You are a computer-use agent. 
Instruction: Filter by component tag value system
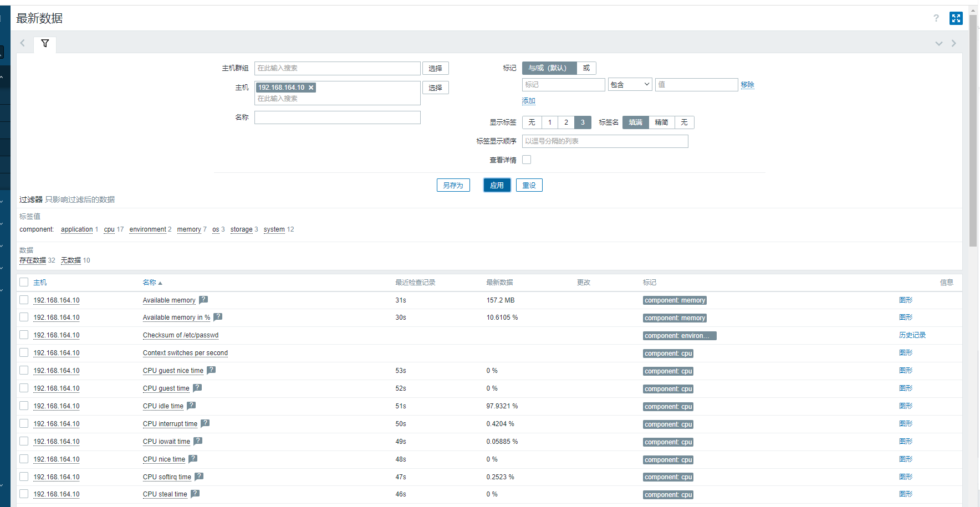(274, 229)
